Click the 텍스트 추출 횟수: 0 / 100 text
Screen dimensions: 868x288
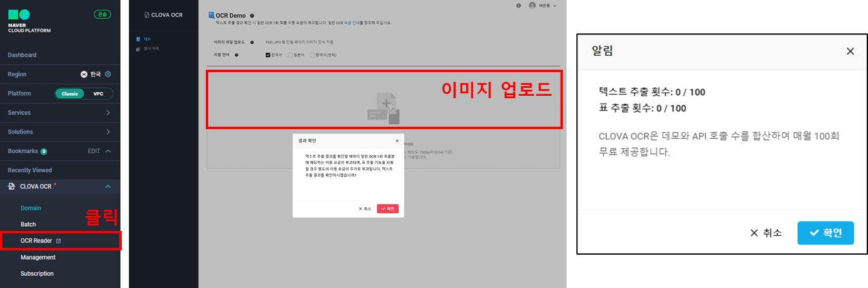point(652,92)
